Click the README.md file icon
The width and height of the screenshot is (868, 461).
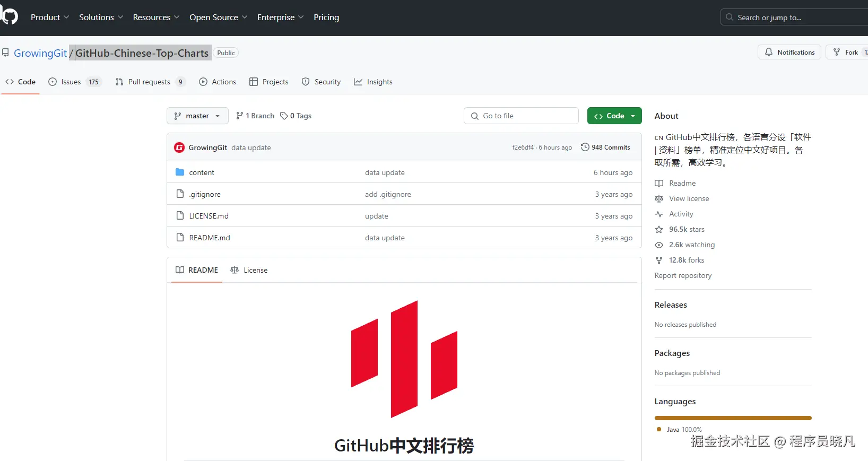coord(180,238)
